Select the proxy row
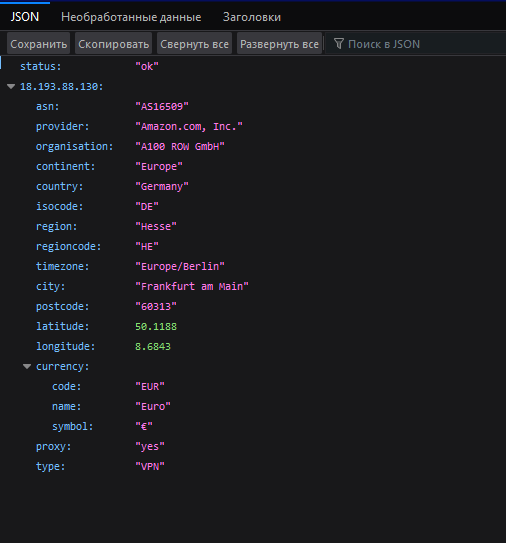 pos(253,447)
